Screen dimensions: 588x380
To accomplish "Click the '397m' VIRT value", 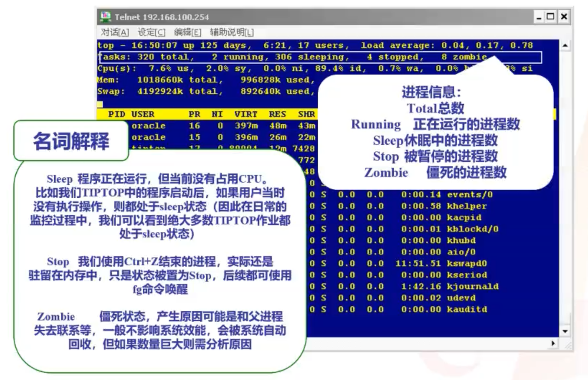I will pos(246,126).
